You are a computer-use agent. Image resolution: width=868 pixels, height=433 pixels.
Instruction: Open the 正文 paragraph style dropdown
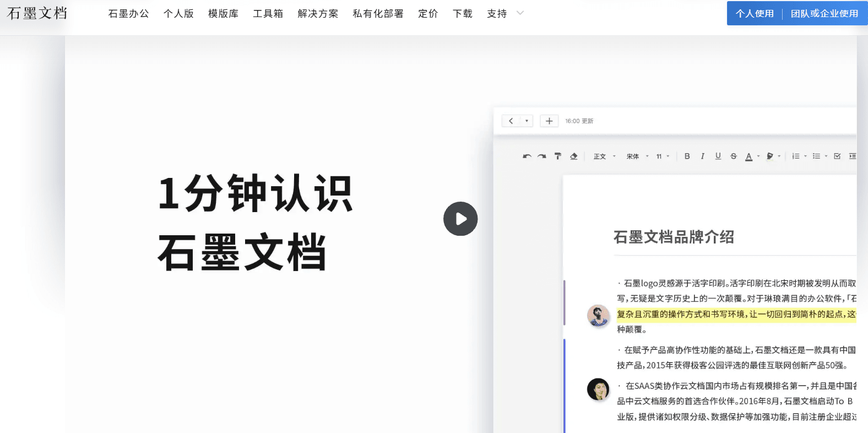tap(605, 156)
